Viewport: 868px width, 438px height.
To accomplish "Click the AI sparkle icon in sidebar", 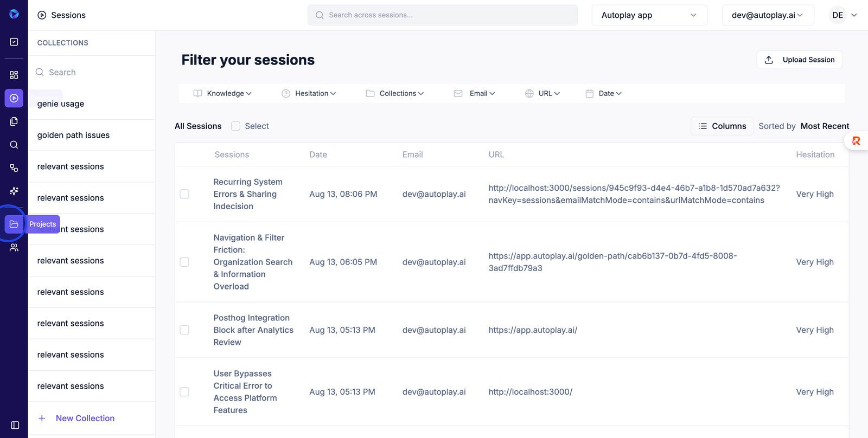I will coord(14,191).
